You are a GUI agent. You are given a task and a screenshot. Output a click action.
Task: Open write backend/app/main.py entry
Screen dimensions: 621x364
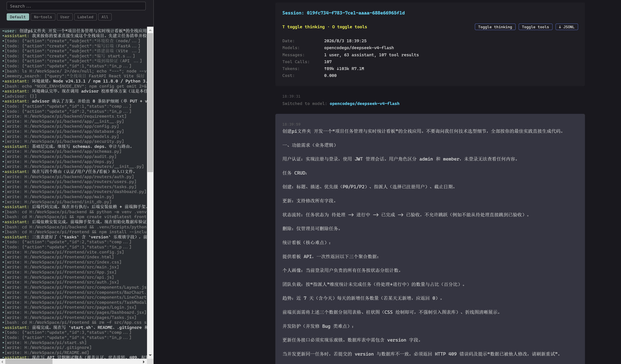pyautogui.click(x=59, y=197)
